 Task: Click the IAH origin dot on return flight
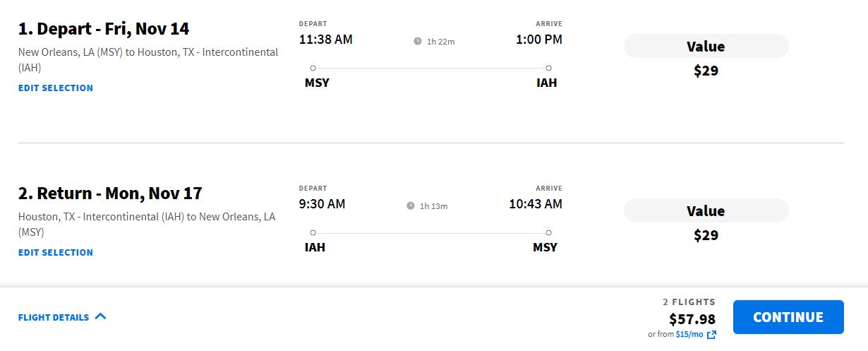(x=313, y=232)
